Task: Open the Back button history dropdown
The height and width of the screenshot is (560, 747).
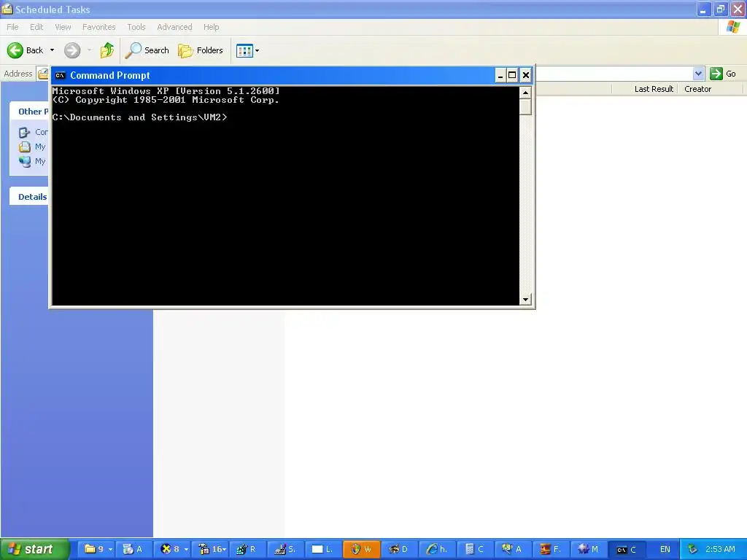Action: [x=52, y=50]
